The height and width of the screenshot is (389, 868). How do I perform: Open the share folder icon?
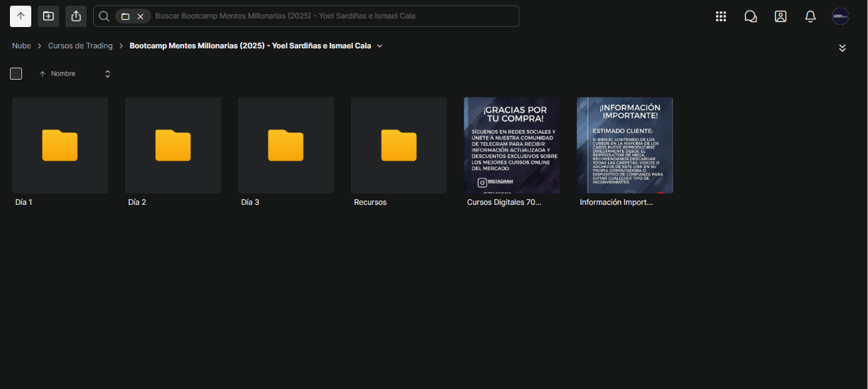point(76,16)
